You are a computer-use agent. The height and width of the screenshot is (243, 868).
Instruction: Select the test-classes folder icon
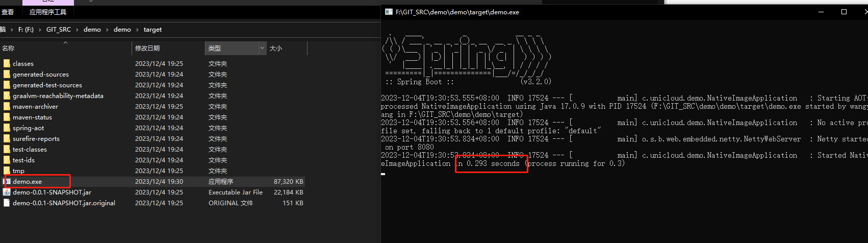pos(7,149)
